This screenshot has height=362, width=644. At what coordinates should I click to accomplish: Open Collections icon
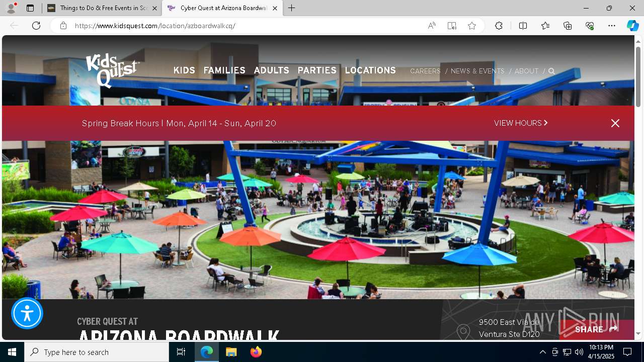(x=568, y=26)
